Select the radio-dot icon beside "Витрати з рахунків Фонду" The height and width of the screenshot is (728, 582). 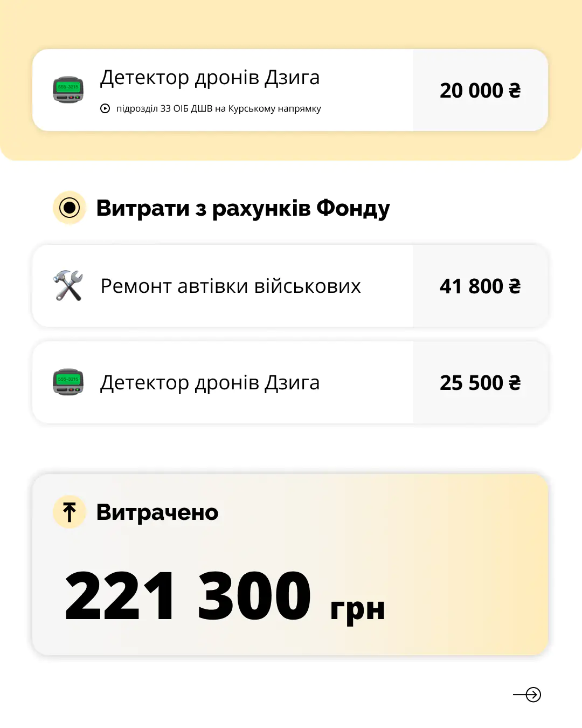(x=70, y=208)
